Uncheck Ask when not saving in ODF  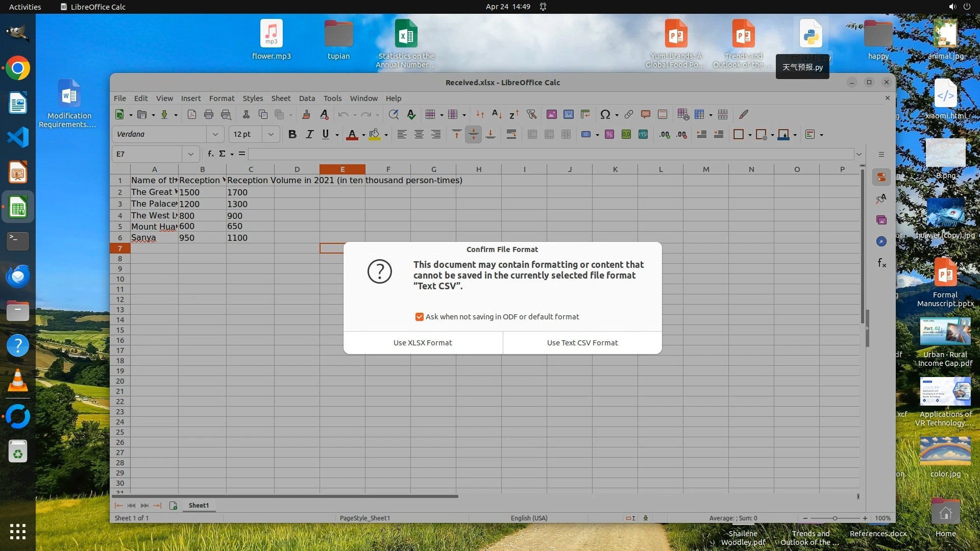tap(420, 317)
